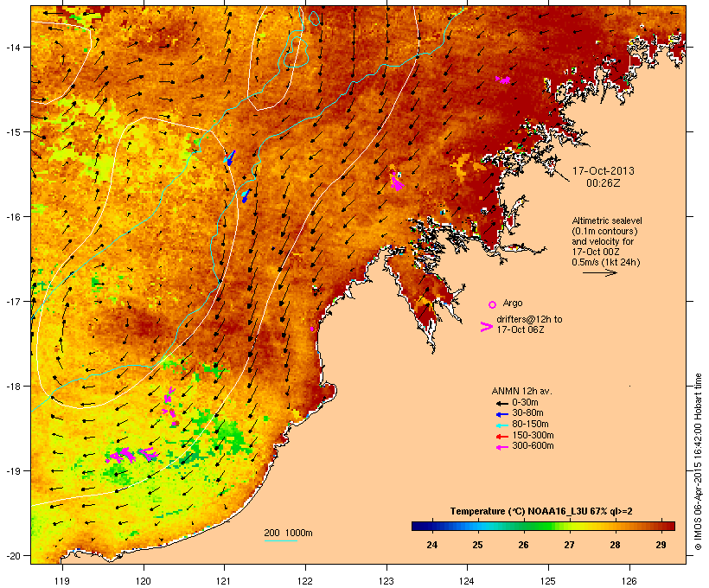709x588 pixels.
Task: Click the latitude axis label -14
Action: coord(13,47)
